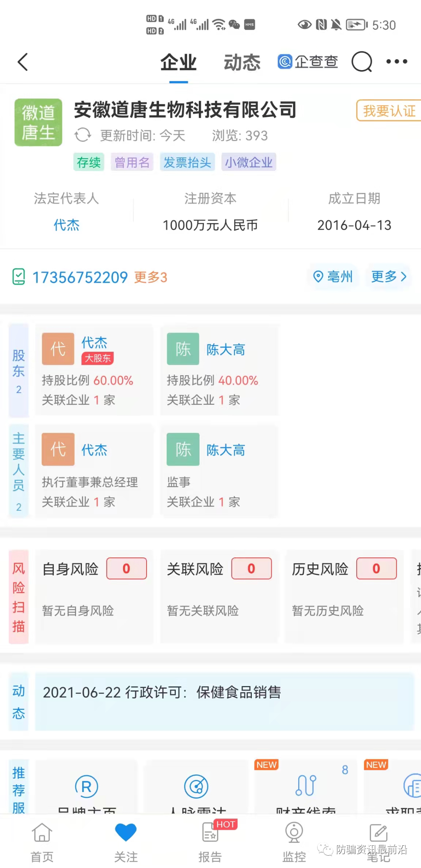The height and width of the screenshot is (868, 421).
Task: Tap the 企查查 logo
Action: click(x=308, y=62)
